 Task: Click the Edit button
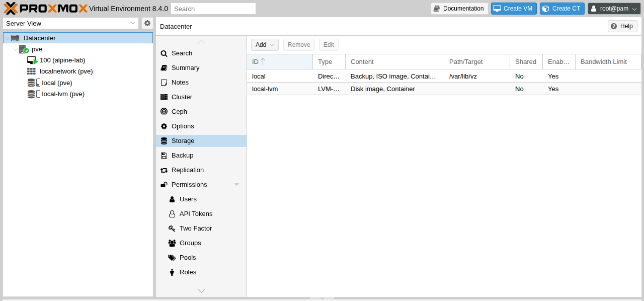329,45
